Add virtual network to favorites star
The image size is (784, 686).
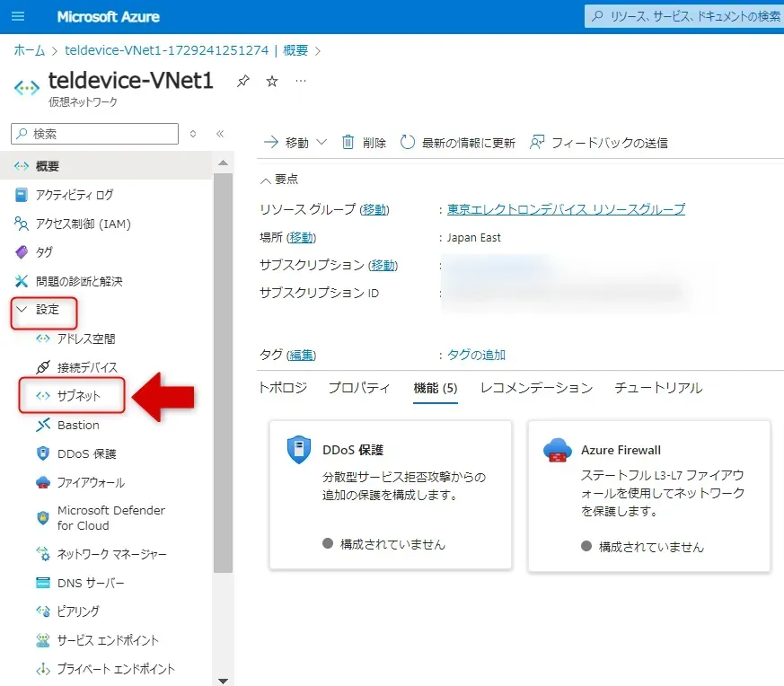click(272, 81)
